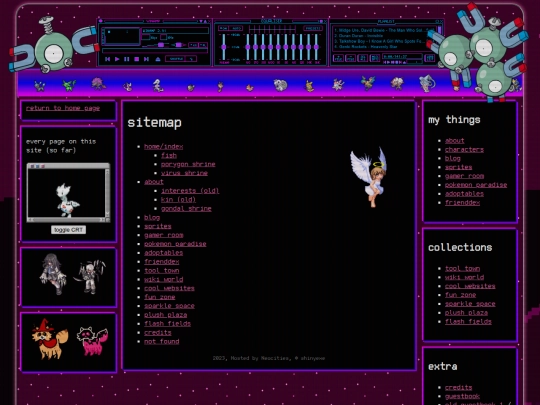Open 'cool websites' in the sitemap list
The width and height of the screenshot is (540, 405).
169,288
